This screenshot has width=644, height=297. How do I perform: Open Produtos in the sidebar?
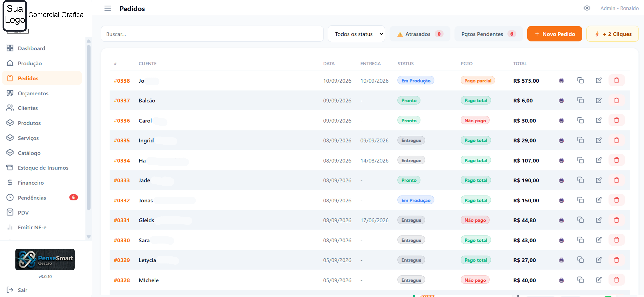pyautogui.click(x=42, y=123)
